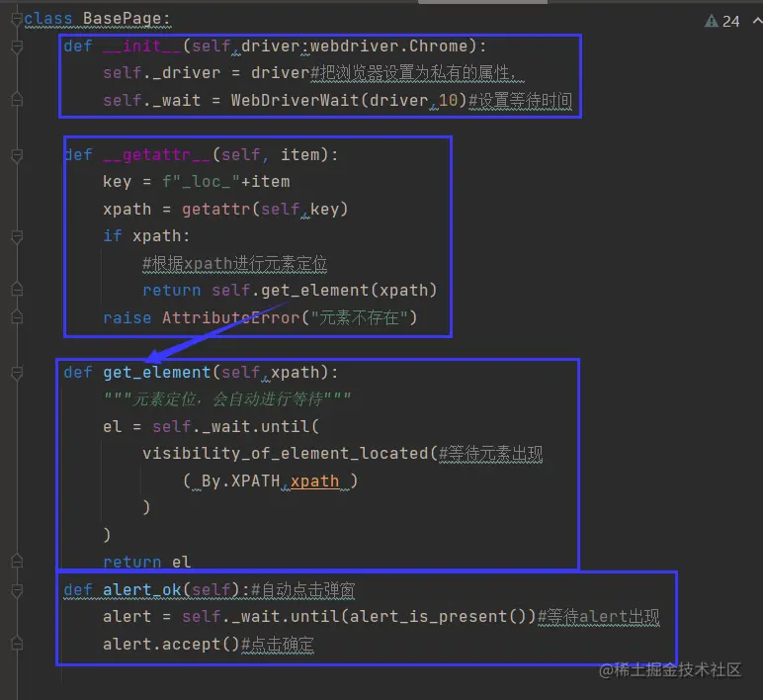Click the number 10 timeout argument
The image size is (763, 700).
coord(448,100)
